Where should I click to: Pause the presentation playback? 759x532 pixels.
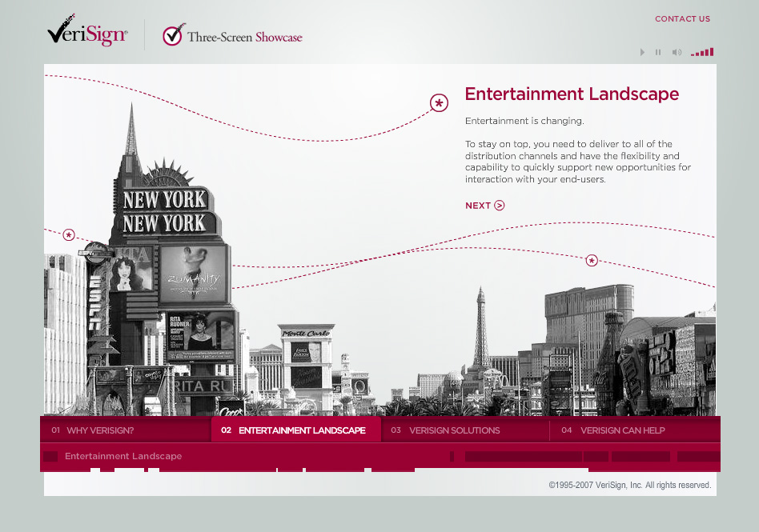point(658,52)
